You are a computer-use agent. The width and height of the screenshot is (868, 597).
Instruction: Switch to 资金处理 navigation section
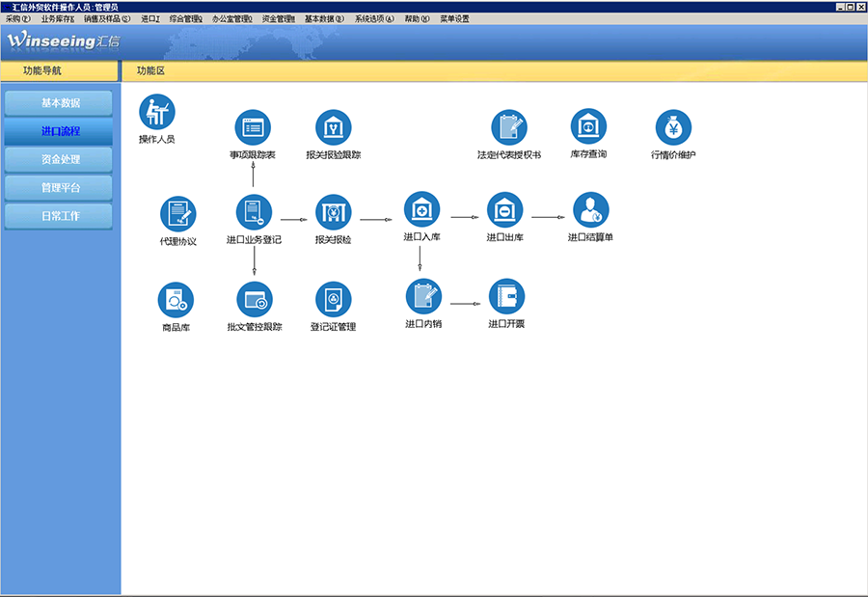(x=60, y=159)
